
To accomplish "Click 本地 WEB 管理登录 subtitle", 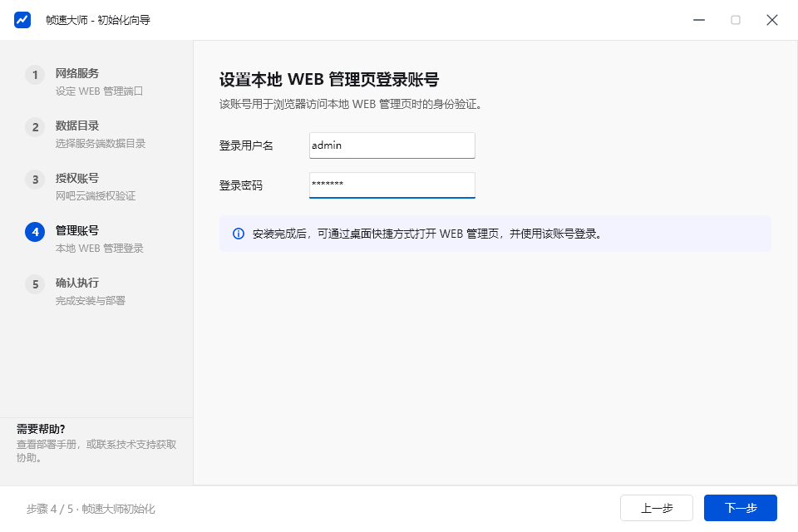I will pos(99,249).
